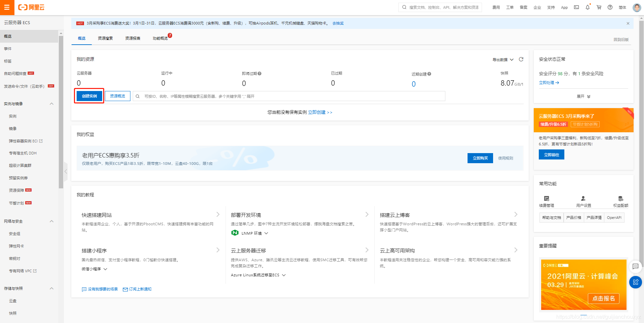The image size is (644, 323).
Task: Click the 2021阿里云计算峰会 banner
Action: (583, 284)
